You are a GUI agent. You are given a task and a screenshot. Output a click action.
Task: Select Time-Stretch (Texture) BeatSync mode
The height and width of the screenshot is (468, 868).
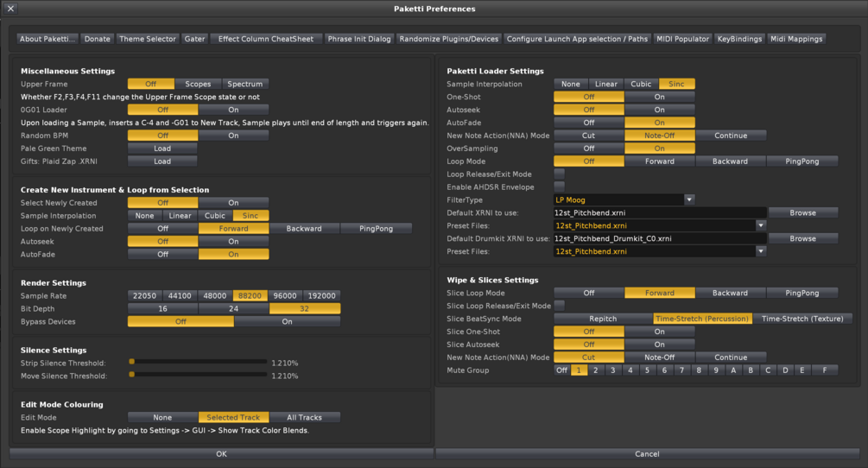802,319
